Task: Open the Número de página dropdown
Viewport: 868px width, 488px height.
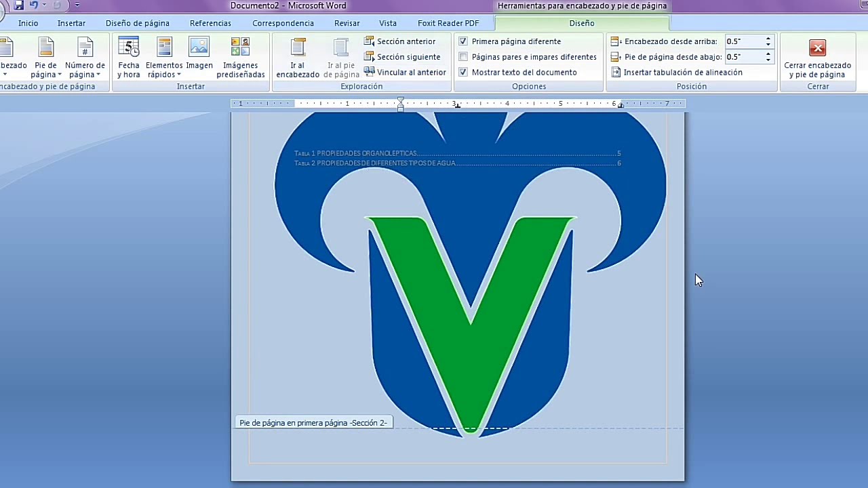Action: point(85,58)
